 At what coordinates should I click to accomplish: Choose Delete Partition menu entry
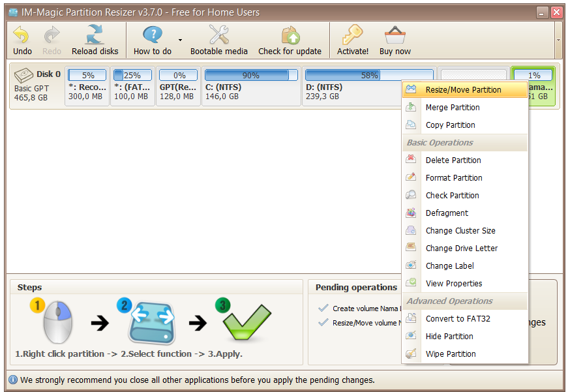click(x=453, y=160)
